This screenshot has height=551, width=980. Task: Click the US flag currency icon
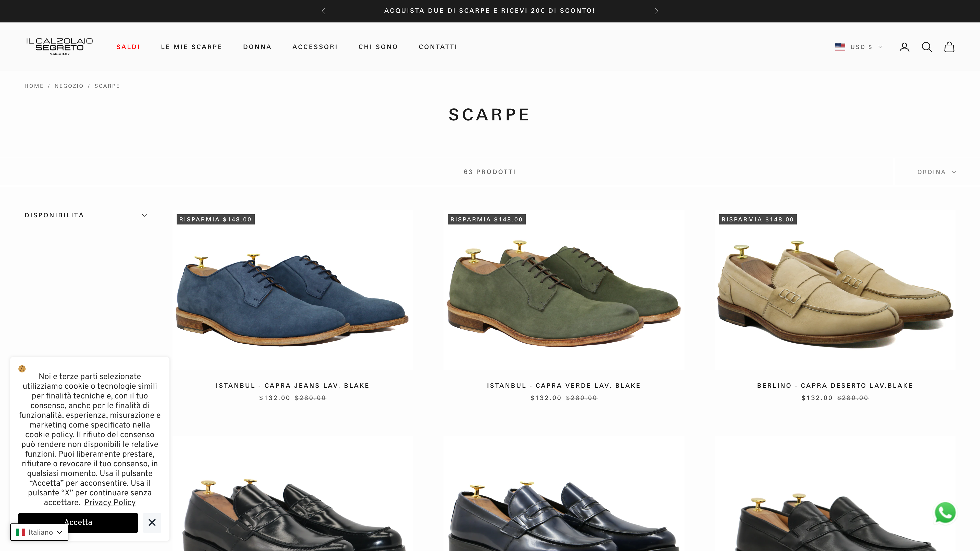pyautogui.click(x=840, y=47)
